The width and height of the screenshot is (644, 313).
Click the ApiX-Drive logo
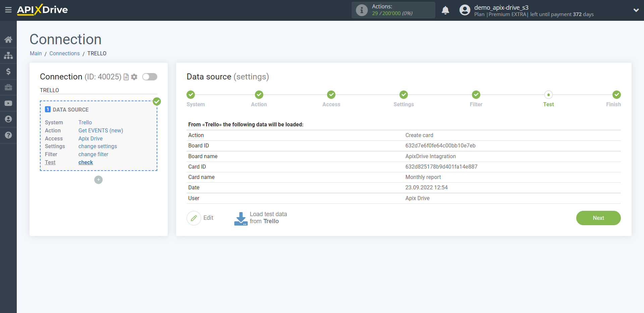click(x=42, y=10)
